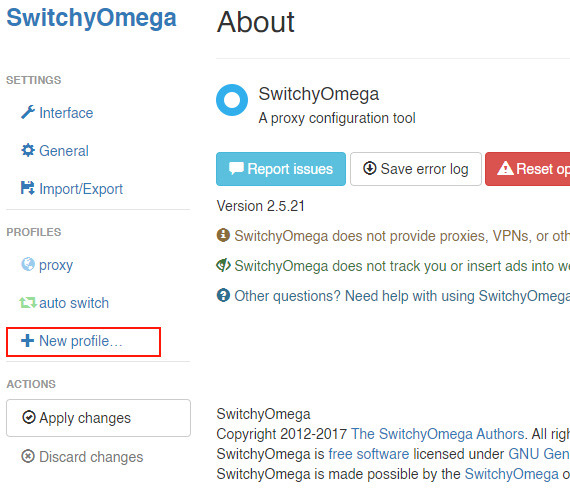
Task: Click the green arrows auto switch icon
Action: [28, 302]
